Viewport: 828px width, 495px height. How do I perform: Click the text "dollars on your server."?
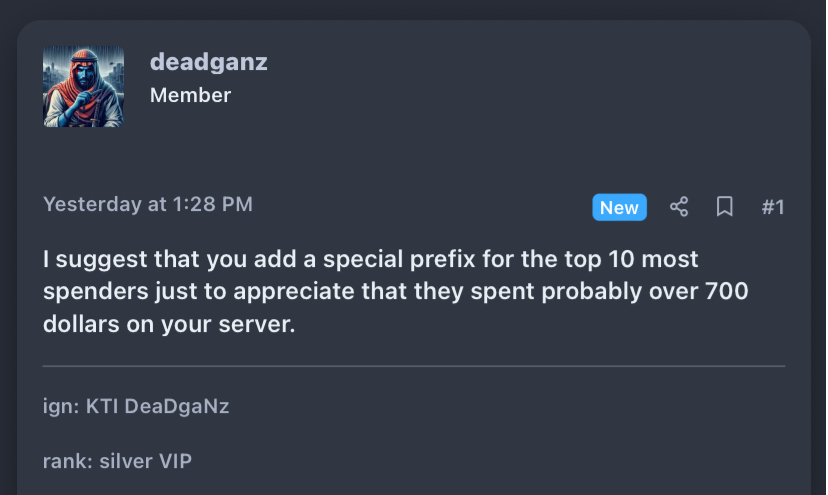click(x=169, y=324)
